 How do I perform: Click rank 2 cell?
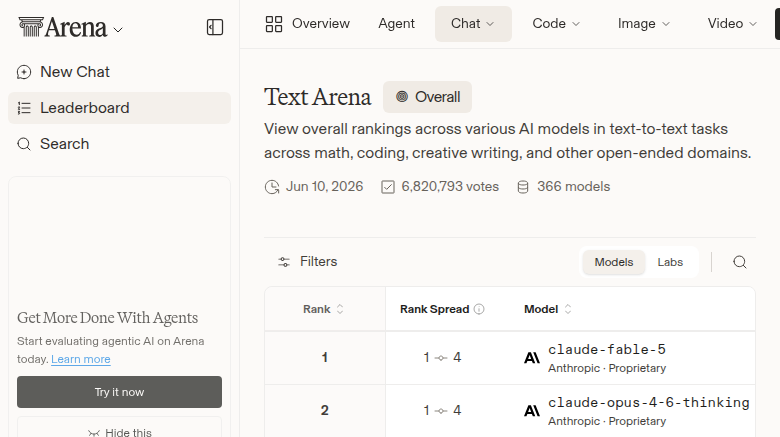click(325, 410)
